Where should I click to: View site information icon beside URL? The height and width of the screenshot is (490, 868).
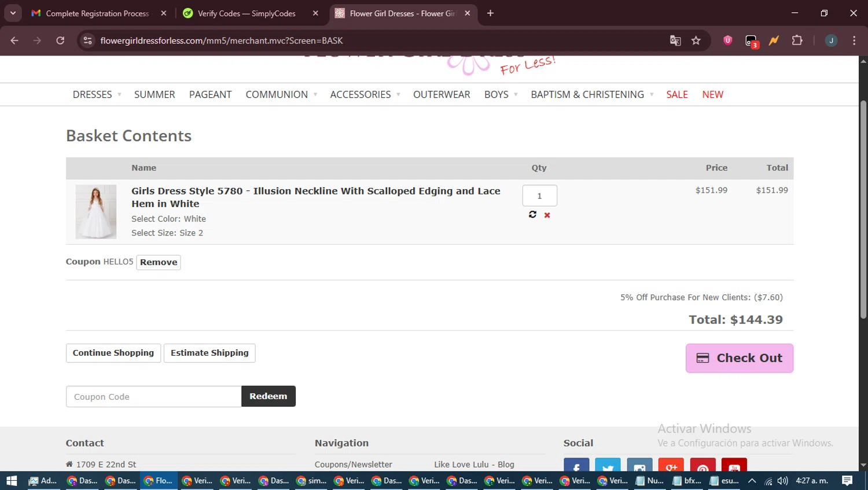pyautogui.click(x=88, y=40)
